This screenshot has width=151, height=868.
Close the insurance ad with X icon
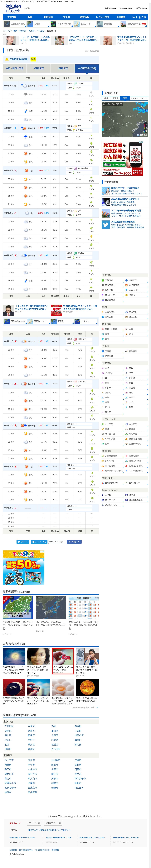tap(142, 142)
